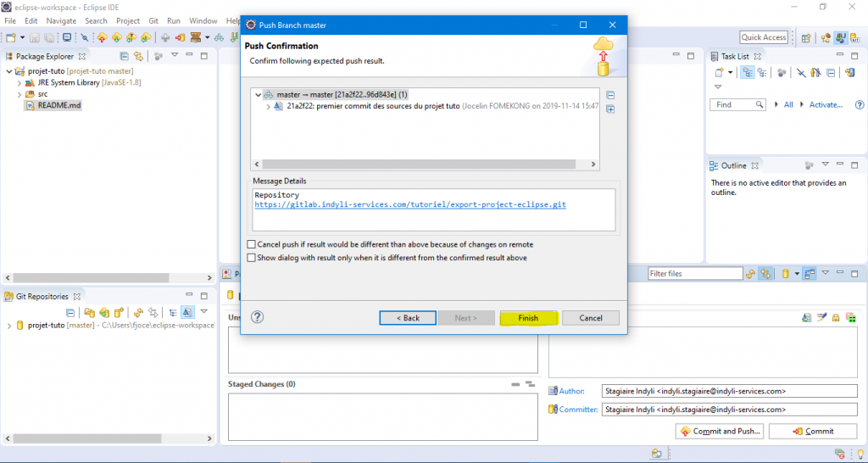Click the horizontal scrollbar in push result tree

[x=419, y=165]
